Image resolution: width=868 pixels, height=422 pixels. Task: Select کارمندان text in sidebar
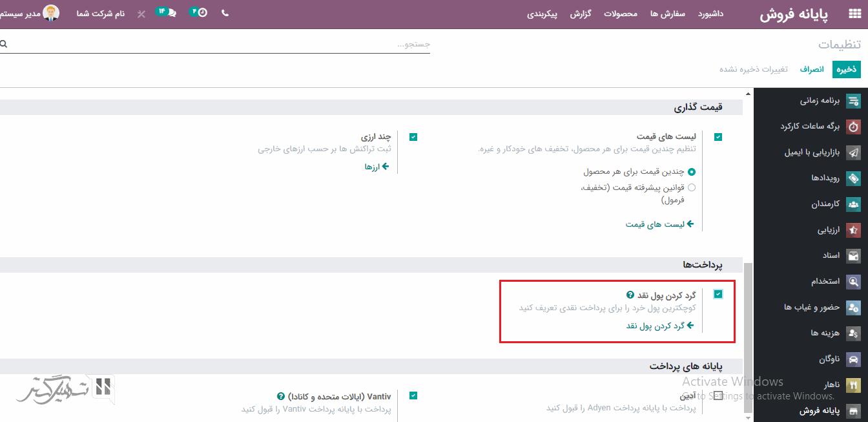click(x=826, y=204)
